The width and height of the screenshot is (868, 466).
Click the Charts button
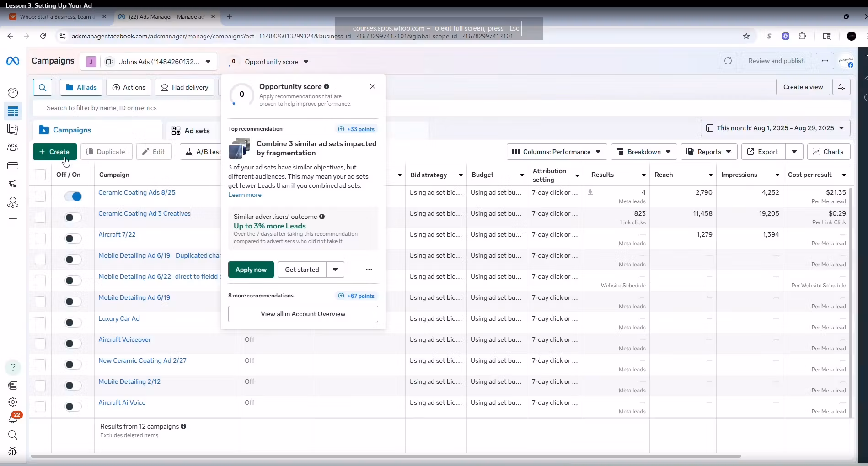click(x=829, y=152)
